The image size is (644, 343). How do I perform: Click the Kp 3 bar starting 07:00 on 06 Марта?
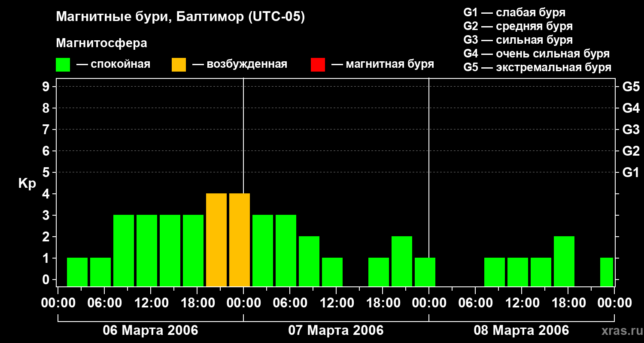coord(124,251)
